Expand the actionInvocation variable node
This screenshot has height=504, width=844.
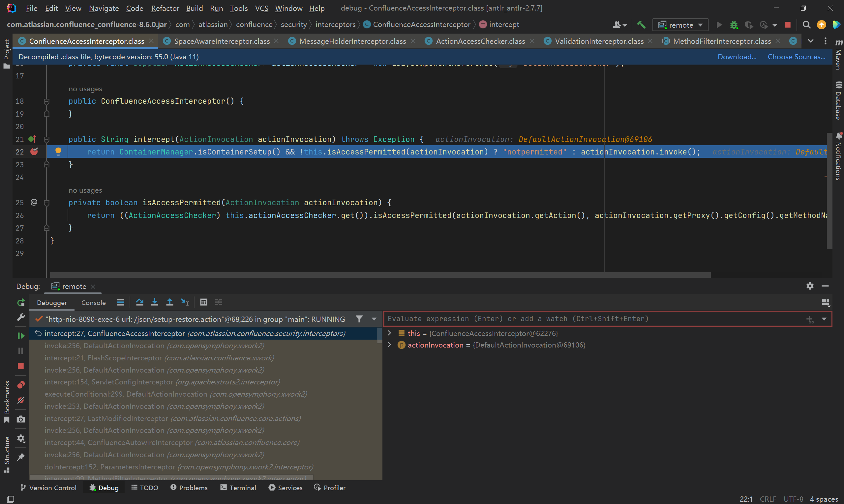pos(390,345)
